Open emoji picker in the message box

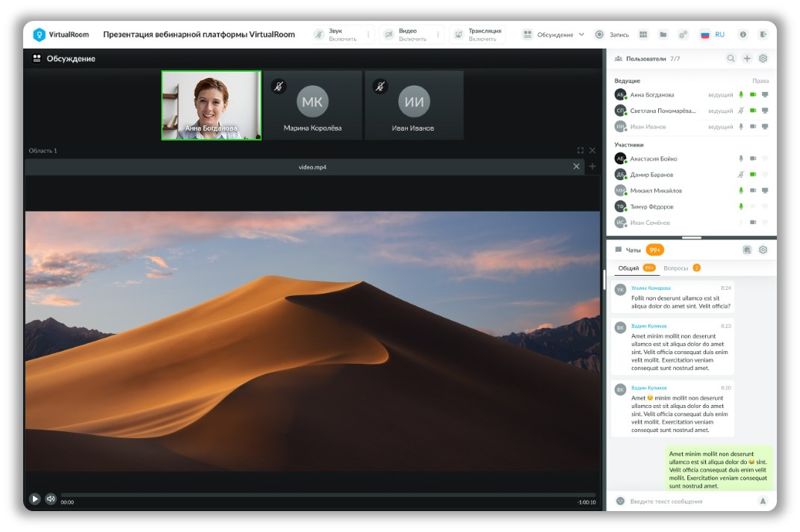point(620,501)
